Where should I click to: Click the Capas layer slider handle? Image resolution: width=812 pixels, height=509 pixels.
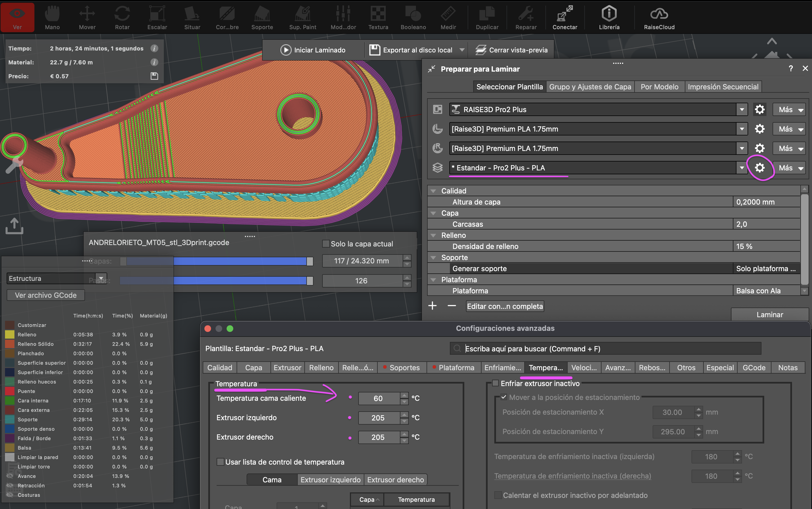click(310, 261)
